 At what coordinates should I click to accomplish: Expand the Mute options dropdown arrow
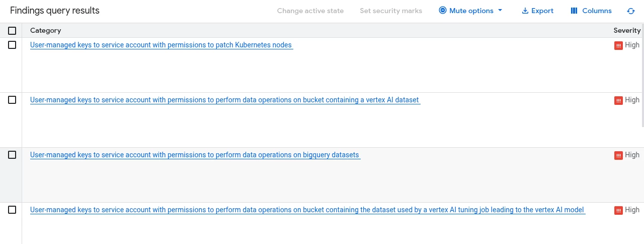[500, 11]
